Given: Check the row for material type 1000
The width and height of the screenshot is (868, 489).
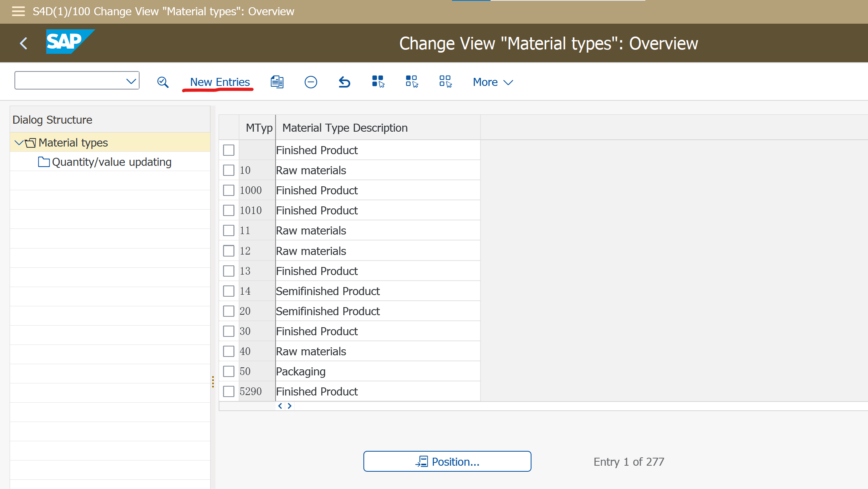Looking at the screenshot, I should click(x=229, y=190).
